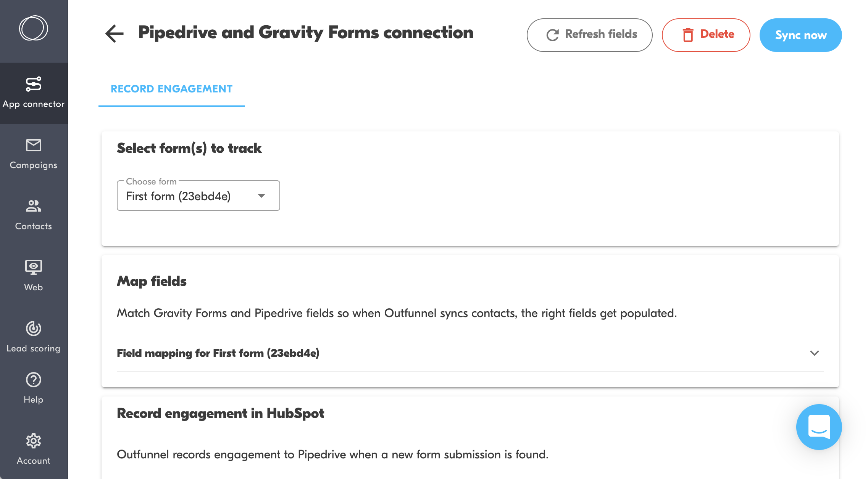Image resolution: width=868 pixels, height=479 pixels.
Task: Click the Refresh fields button
Action: [x=589, y=35]
